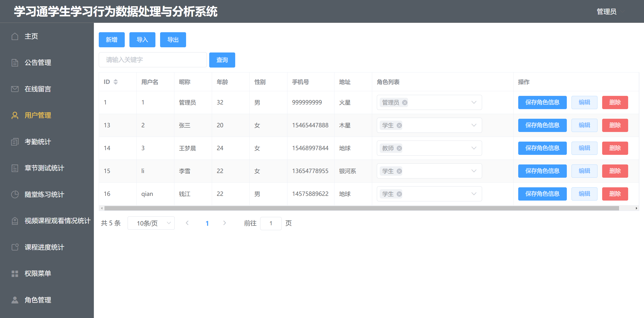
Task: Select the 公告管理 document icon
Action: (15, 63)
